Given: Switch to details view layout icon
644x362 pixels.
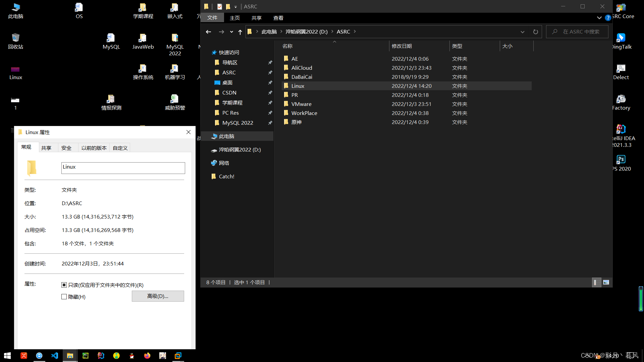Looking at the screenshot, I should click(x=596, y=282).
